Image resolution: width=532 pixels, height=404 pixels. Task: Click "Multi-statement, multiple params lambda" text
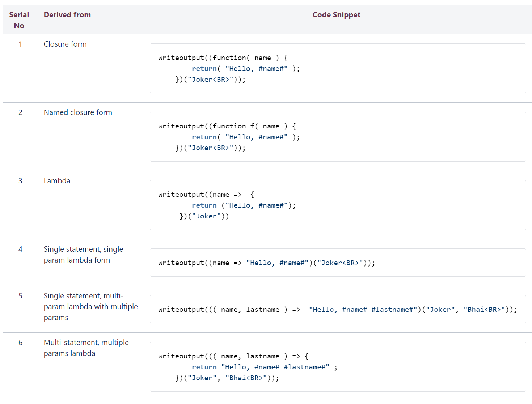[86, 348]
